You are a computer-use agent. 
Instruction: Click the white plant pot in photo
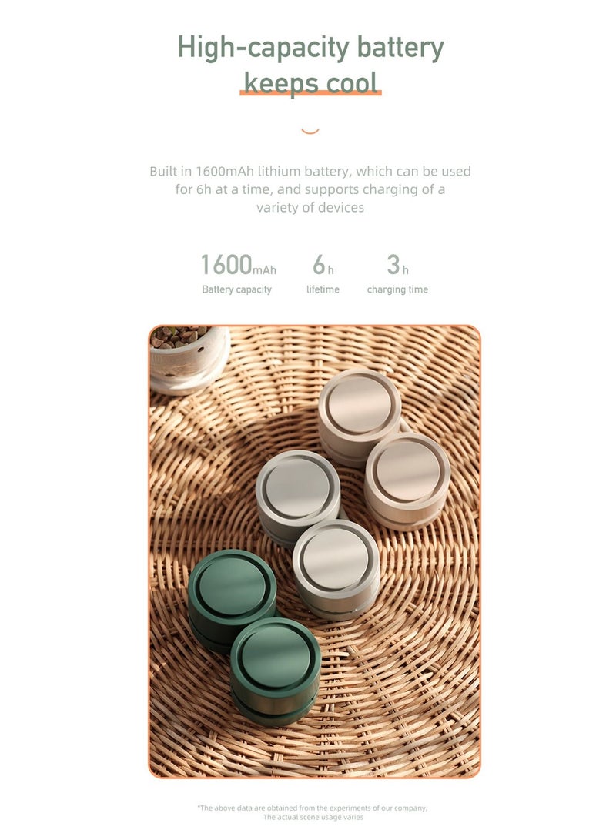[x=189, y=358]
